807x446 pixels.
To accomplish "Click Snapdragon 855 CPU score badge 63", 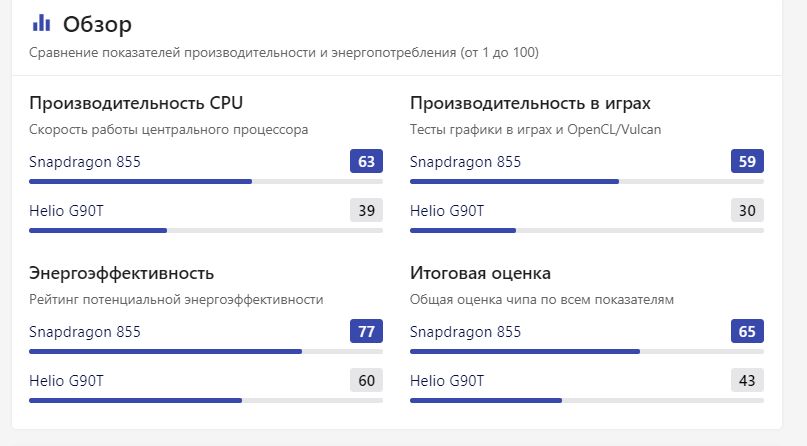I will click(366, 162).
